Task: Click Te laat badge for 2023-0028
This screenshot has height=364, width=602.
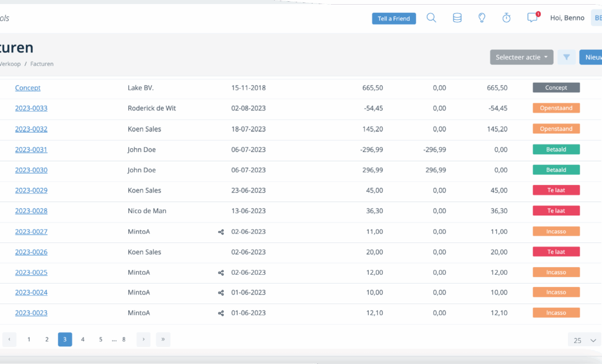Action: point(556,211)
